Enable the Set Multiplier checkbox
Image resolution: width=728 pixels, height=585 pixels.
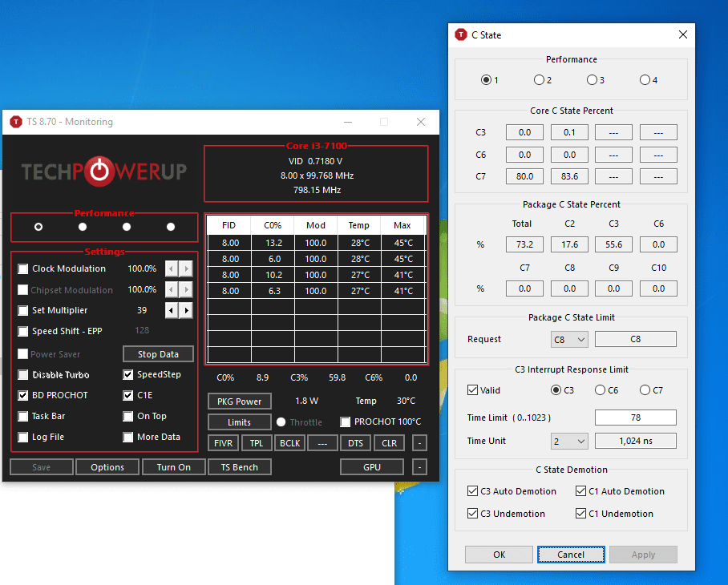(x=22, y=310)
